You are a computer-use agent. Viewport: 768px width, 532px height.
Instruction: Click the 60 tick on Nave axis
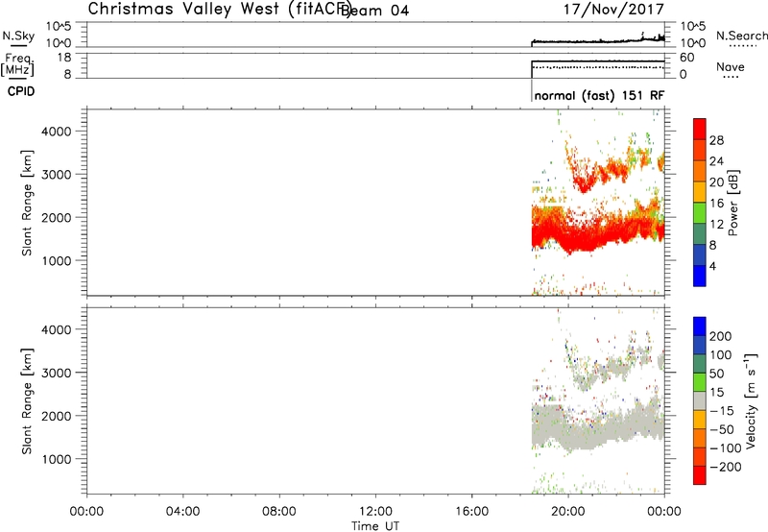[x=686, y=58]
